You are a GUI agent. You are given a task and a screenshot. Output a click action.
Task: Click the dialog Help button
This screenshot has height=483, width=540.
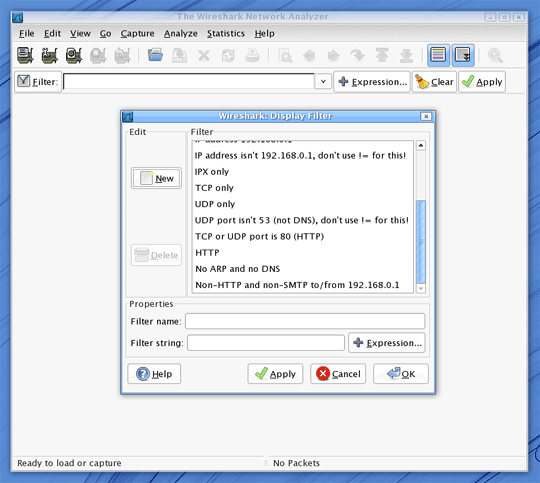[154, 374]
